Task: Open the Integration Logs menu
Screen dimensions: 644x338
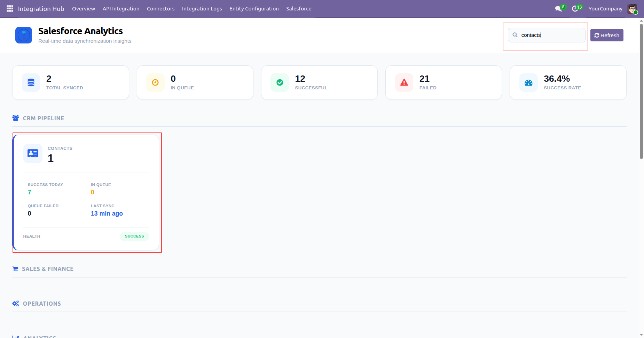Action: (202, 9)
